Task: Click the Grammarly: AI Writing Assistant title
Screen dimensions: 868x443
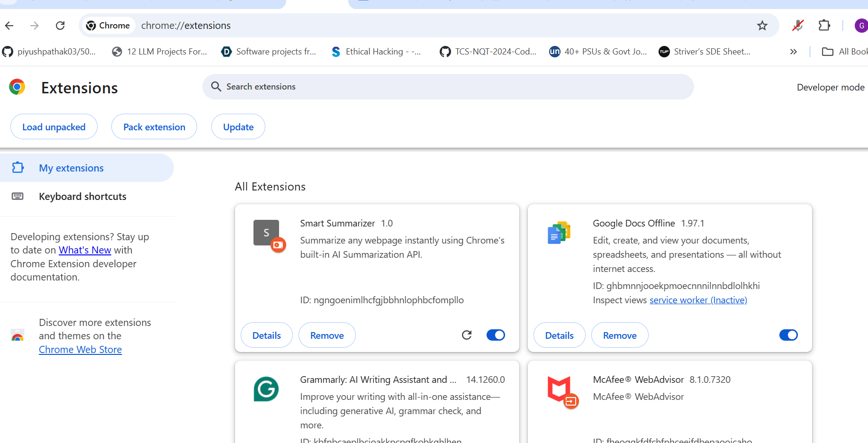Action: (x=378, y=380)
